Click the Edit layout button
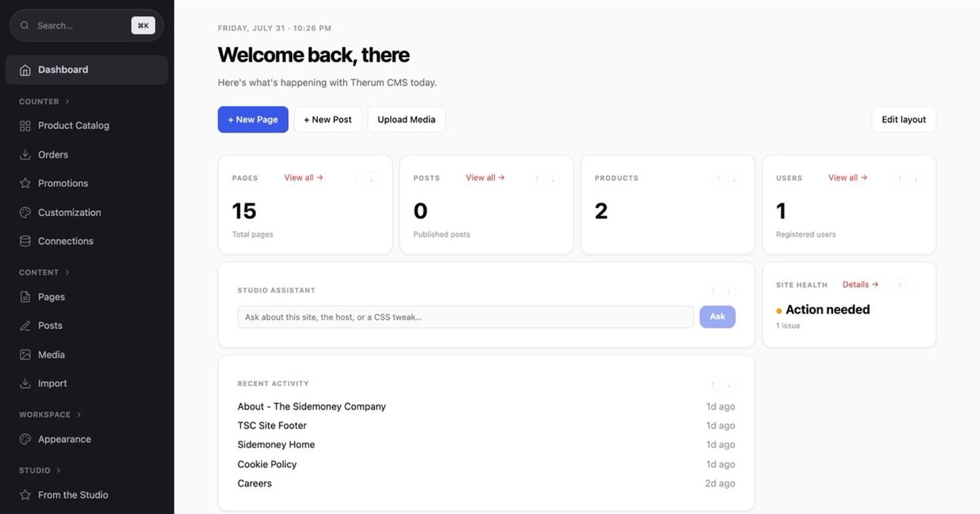This screenshot has width=980, height=514. pos(904,120)
